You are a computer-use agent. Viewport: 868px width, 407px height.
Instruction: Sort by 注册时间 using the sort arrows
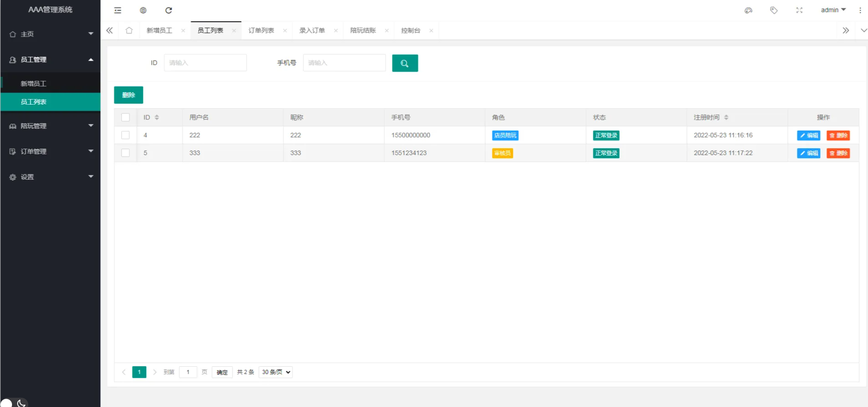click(x=726, y=118)
